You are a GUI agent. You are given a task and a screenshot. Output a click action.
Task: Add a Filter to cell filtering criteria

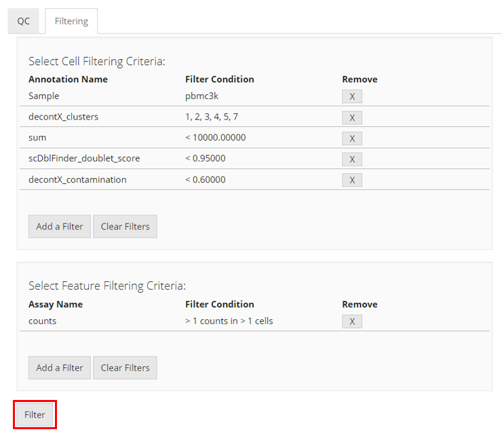click(x=60, y=226)
